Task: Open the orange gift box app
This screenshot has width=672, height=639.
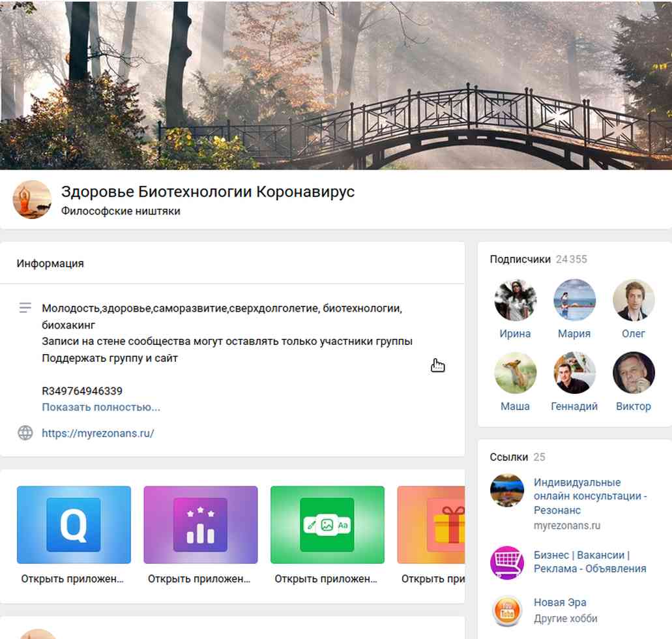Action: click(x=431, y=524)
